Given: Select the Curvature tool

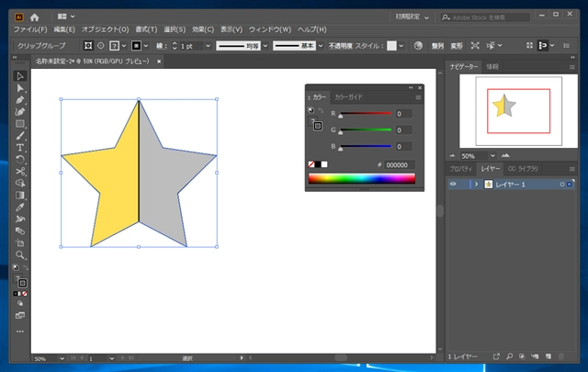Looking at the screenshot, I should tap(20, 112).
